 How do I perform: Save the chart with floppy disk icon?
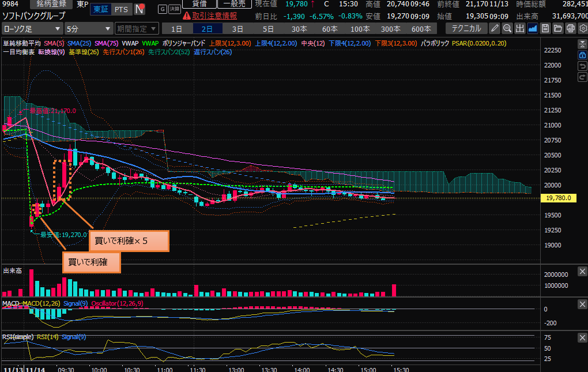(545, 28)
